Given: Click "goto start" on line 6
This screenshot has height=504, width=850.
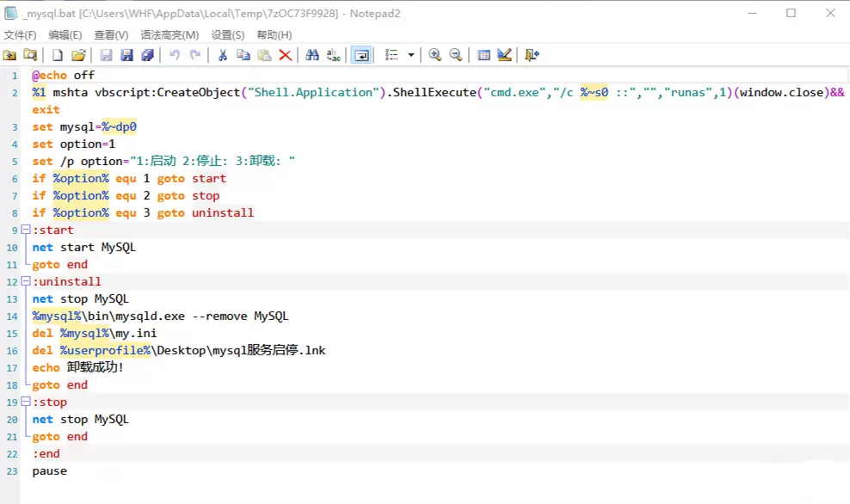Looking at the screenshot, I should coord(192,178).
